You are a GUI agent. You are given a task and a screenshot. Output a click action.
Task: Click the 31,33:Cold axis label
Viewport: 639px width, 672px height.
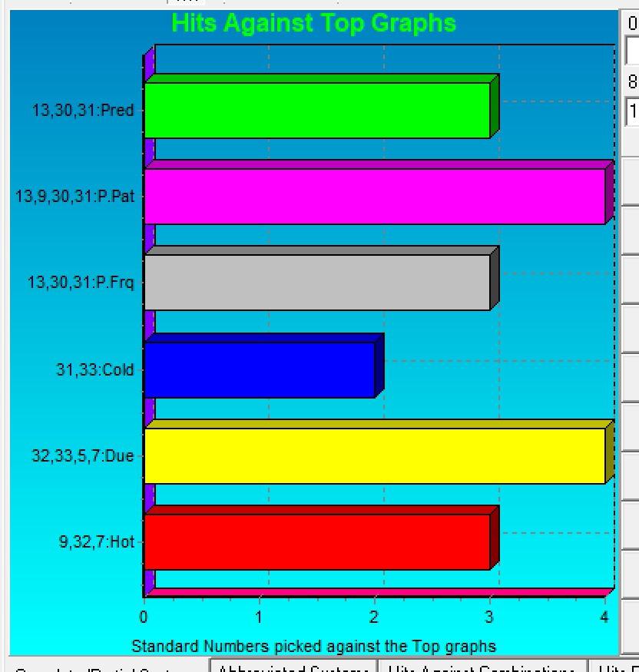coord(95,369)
